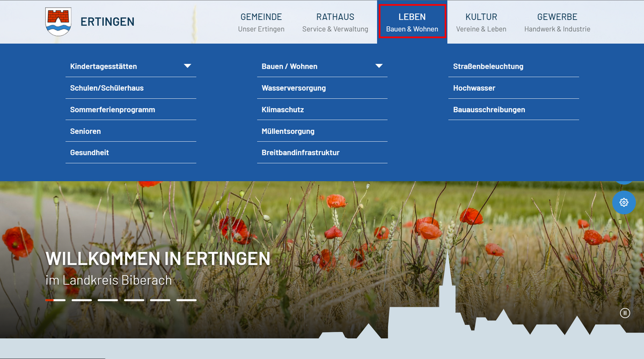Jump to the second slideshow indicator
Image resolution: width=644 pixels, height=359 pixels.
coord(82,300)
